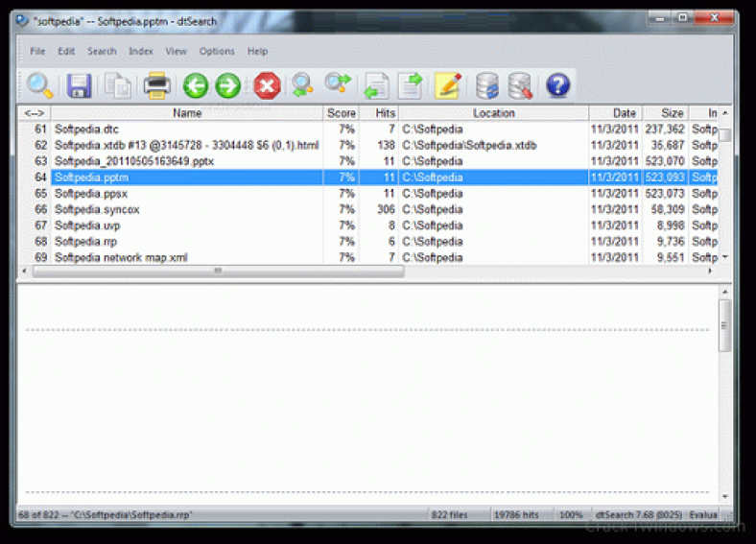Open the Help menu
Screen dimensions: 756x544
tap(257, 51)
